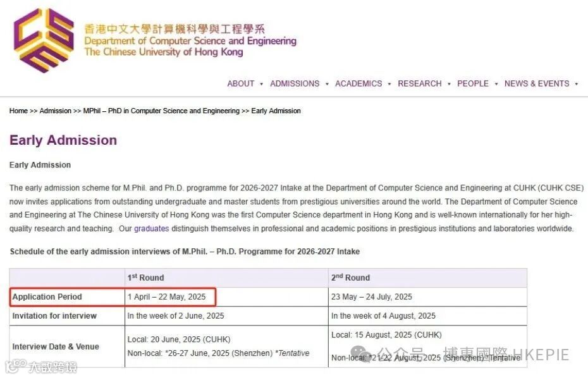The height and width of the screenshot is (378, 588).
Task: Click 'The Chinese University of Hong Kong' title line
Action: tap(164, 52)
